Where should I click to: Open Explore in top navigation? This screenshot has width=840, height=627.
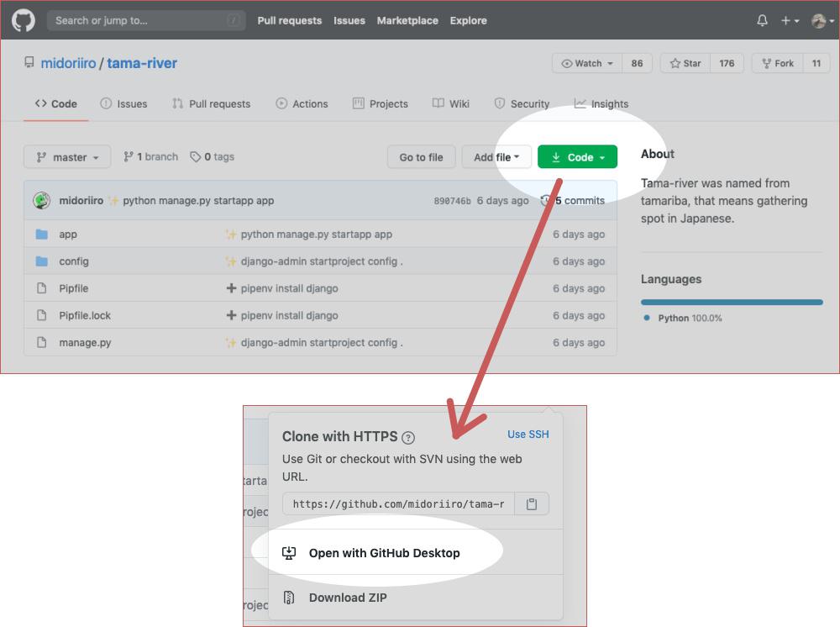468,20
